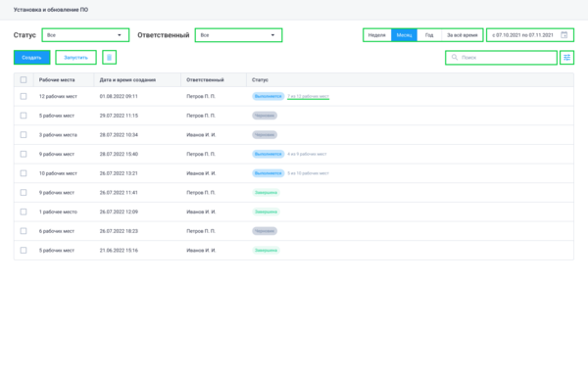Click the Запустить button
This screenshot has width=588, height=378.
(x=75, y=58)
